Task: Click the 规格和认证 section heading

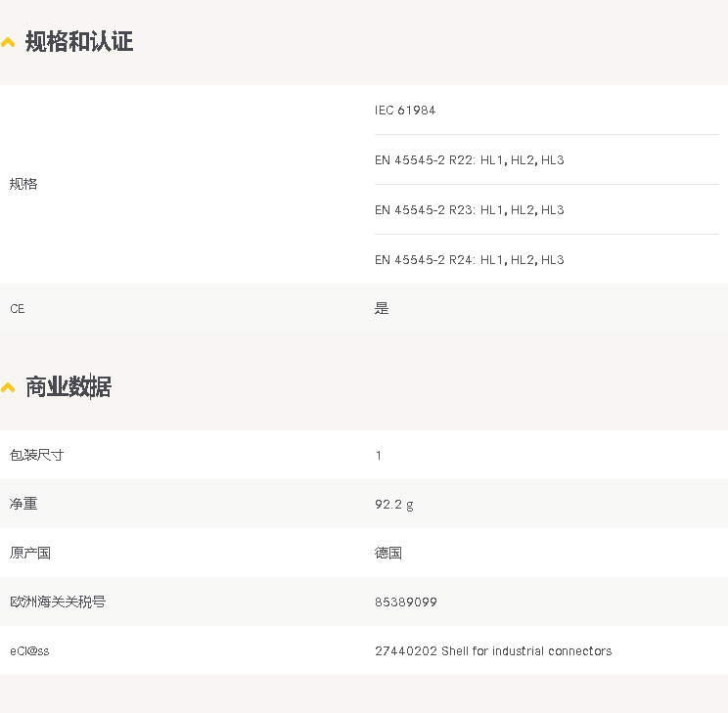Action: click(x=79, y=41)
